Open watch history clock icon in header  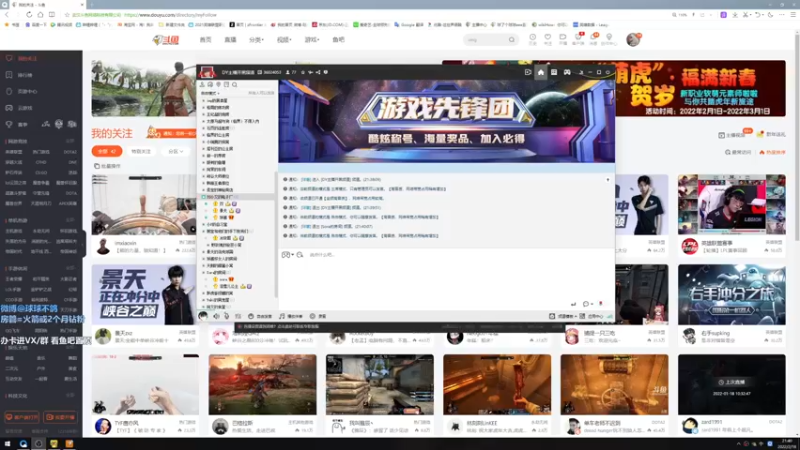pos(532,39)
